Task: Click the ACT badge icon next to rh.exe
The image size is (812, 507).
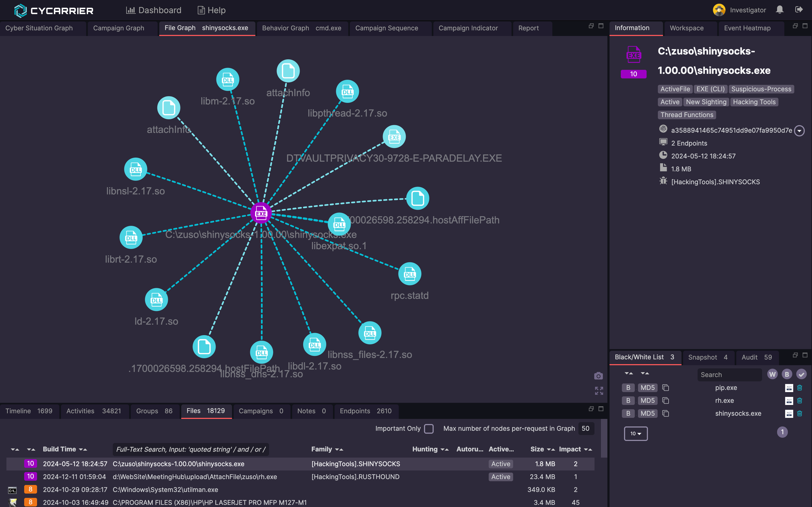Action: 789,400
